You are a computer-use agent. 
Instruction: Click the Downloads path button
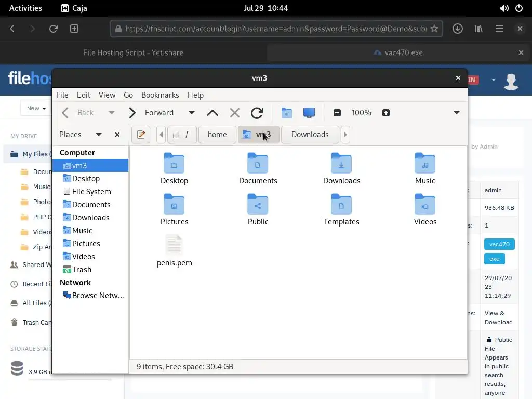[310, 135]
